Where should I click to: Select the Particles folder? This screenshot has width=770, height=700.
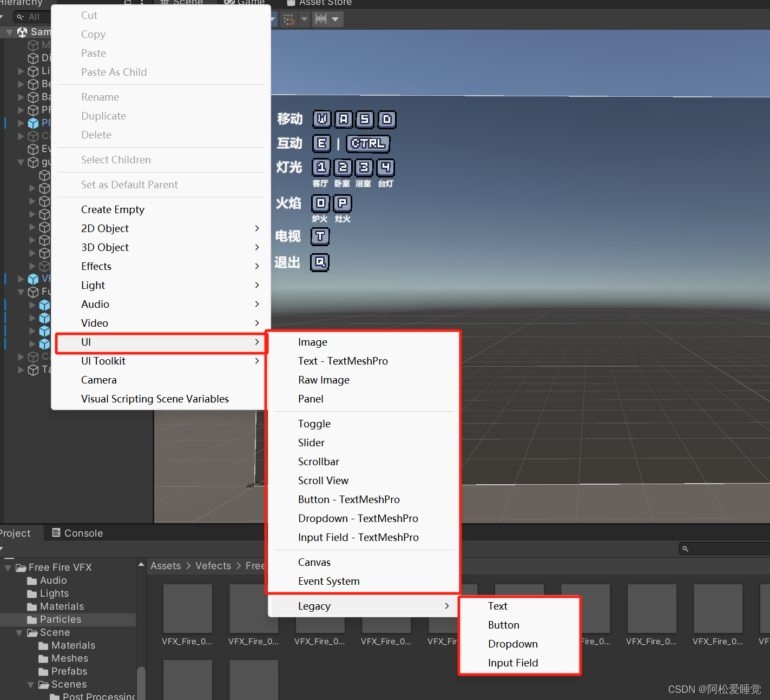point(68,619)
